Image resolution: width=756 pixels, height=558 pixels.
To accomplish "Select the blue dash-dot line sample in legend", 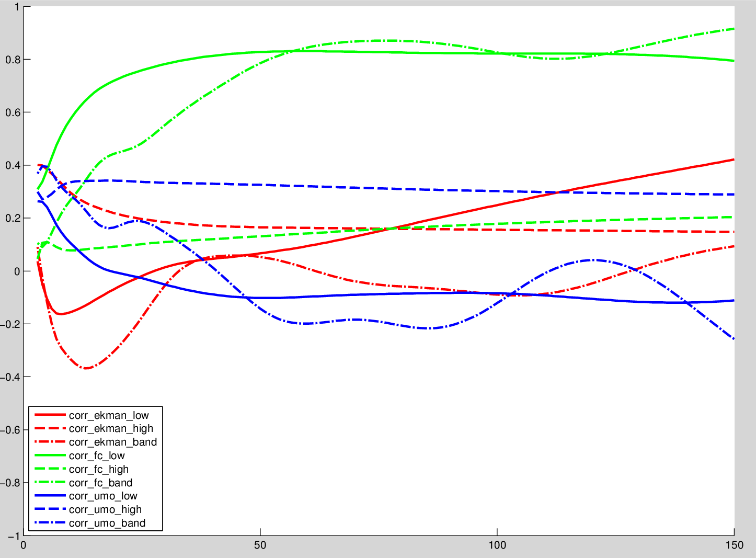I will (50, 523).
